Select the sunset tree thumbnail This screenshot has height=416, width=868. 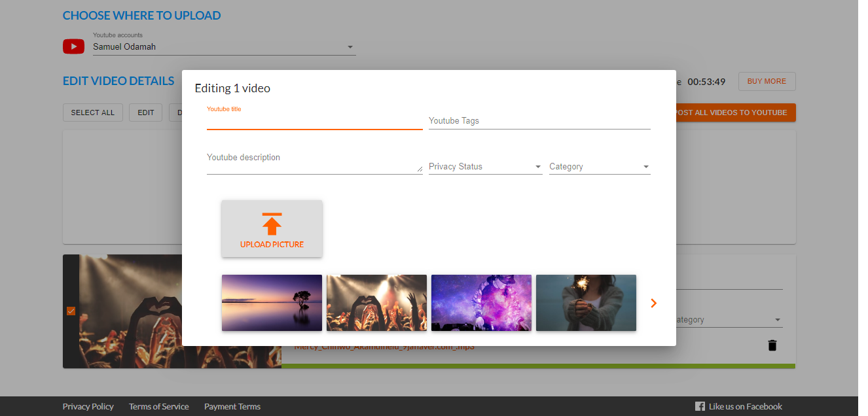tap(272, 302)
